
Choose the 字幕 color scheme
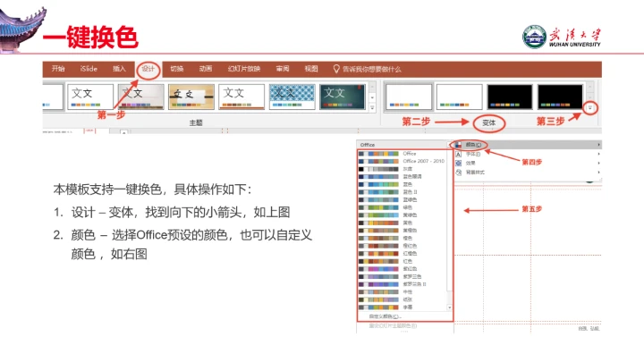[x=402, y=307]
